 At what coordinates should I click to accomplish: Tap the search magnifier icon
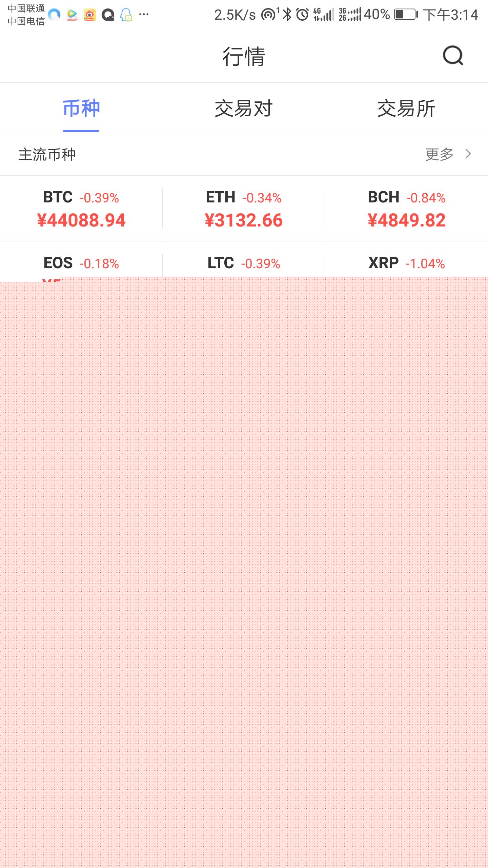pyautogui.click(x=453, y=56)
